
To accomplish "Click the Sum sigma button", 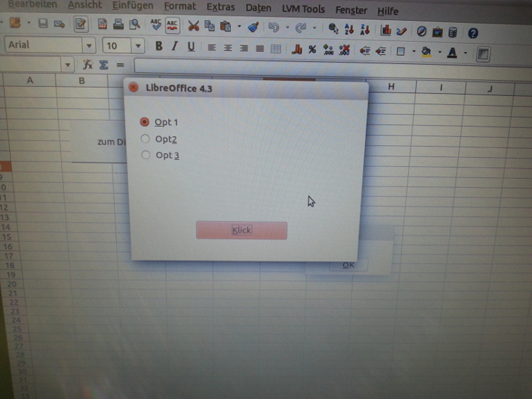I will (x=103, y=65).
